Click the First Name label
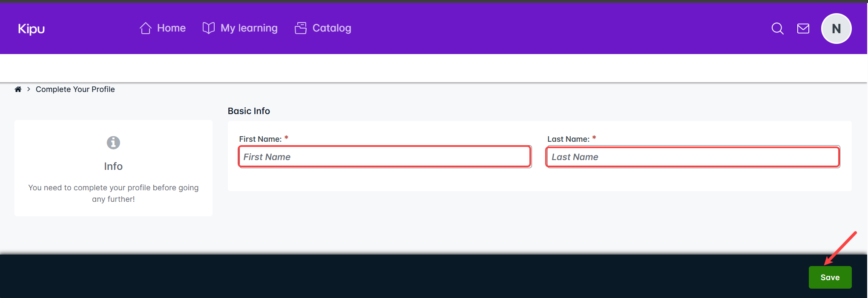Viewport: 868px width, 298px height. point(260,139)
